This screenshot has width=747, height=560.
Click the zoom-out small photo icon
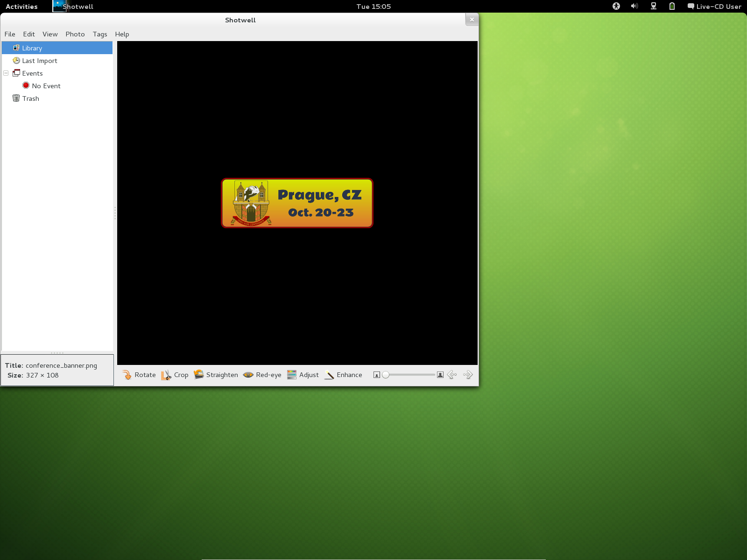pyautogui.click(x=377, y=375)
